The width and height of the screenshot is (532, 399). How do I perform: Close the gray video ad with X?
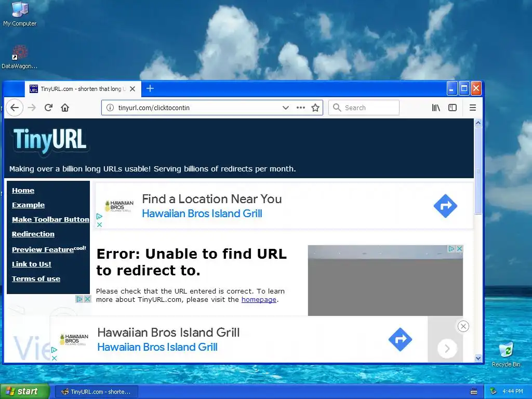459,249
